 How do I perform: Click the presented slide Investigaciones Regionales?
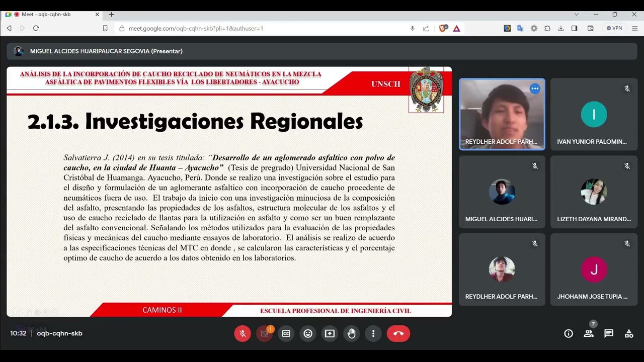click(x=229, y=192)
